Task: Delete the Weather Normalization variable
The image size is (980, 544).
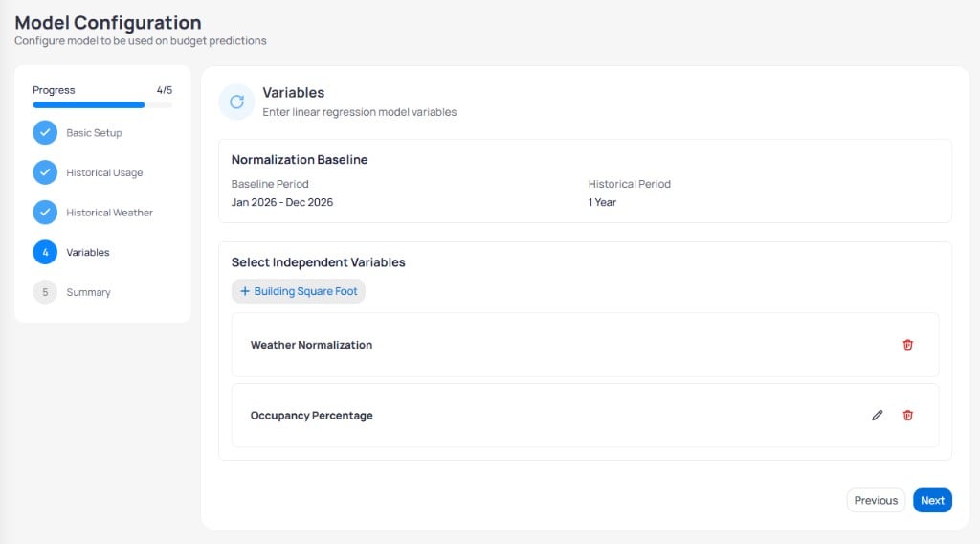Action: pos(907,345)
